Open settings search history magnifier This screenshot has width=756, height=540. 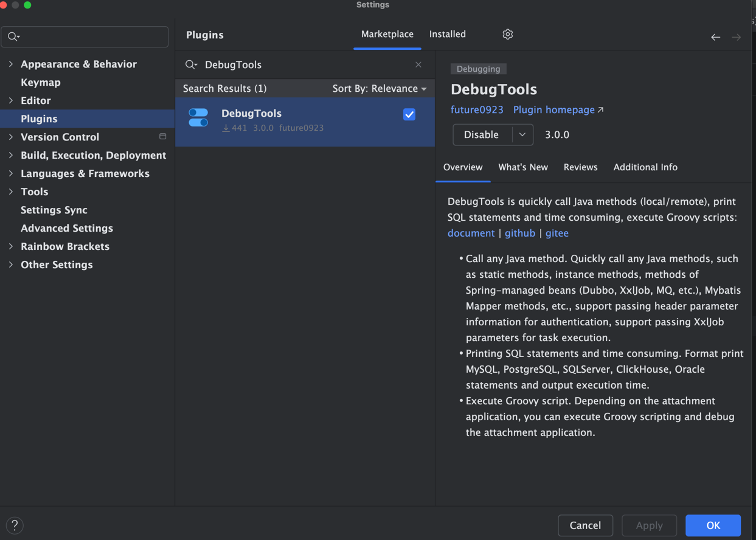point(14,37)
